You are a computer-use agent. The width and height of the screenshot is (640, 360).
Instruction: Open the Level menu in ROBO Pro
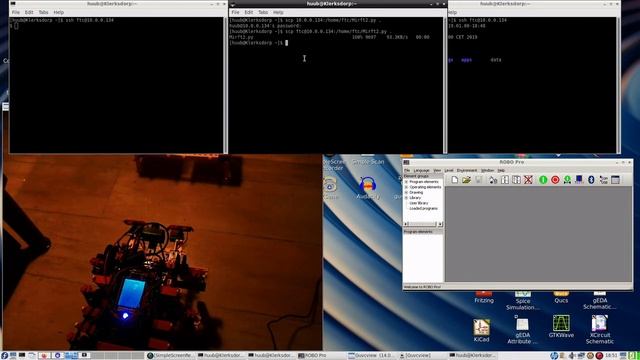tap(449, 170)
